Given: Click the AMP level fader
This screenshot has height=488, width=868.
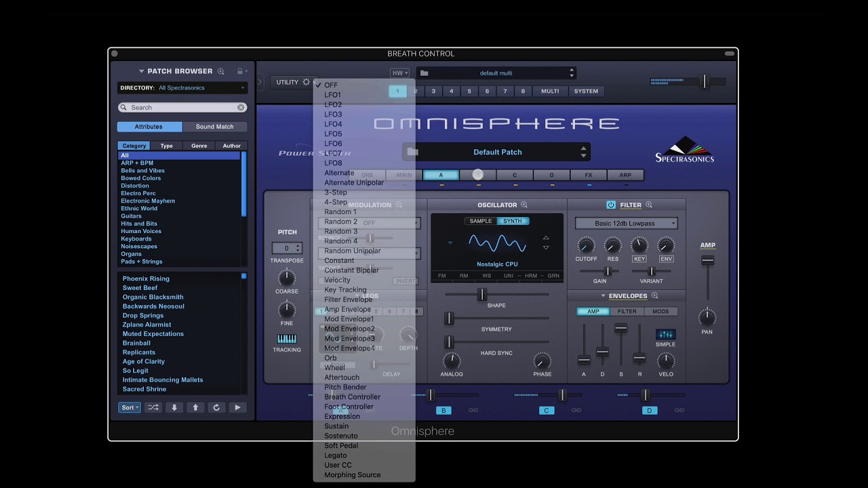Looking at the screenshot, I should [707, 260].
